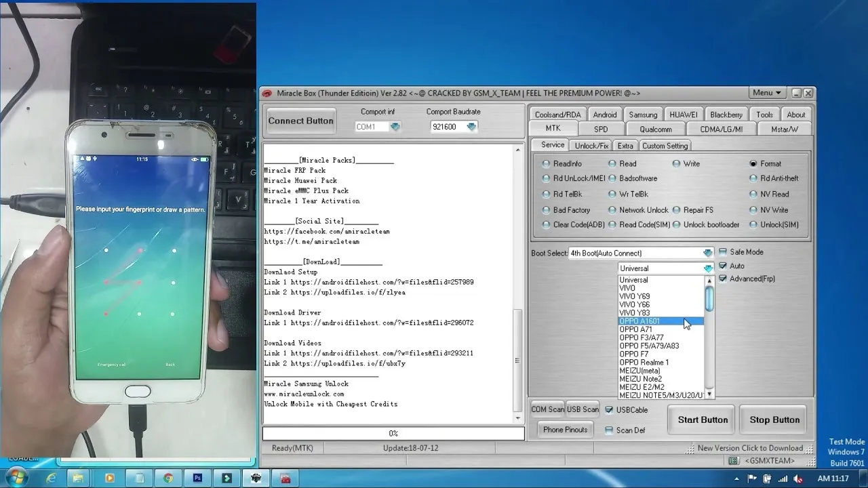
Task: Switch to the MTK tab
Action: (x=553, y=129)
